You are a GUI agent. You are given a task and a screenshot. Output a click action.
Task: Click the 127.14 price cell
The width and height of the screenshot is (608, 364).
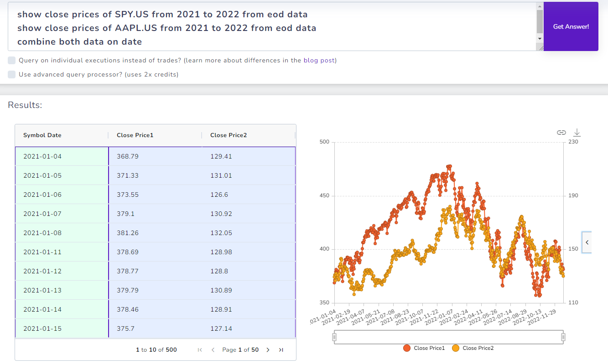pos(249,328)
